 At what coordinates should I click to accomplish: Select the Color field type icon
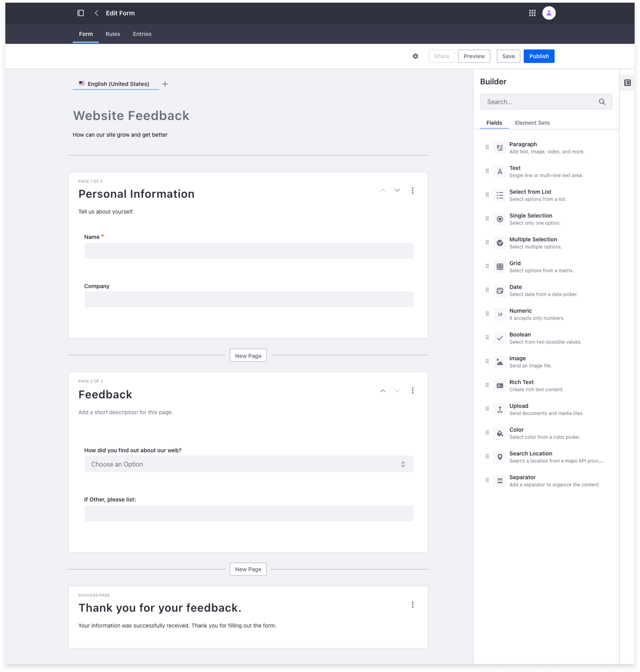(x=500, y=433)
